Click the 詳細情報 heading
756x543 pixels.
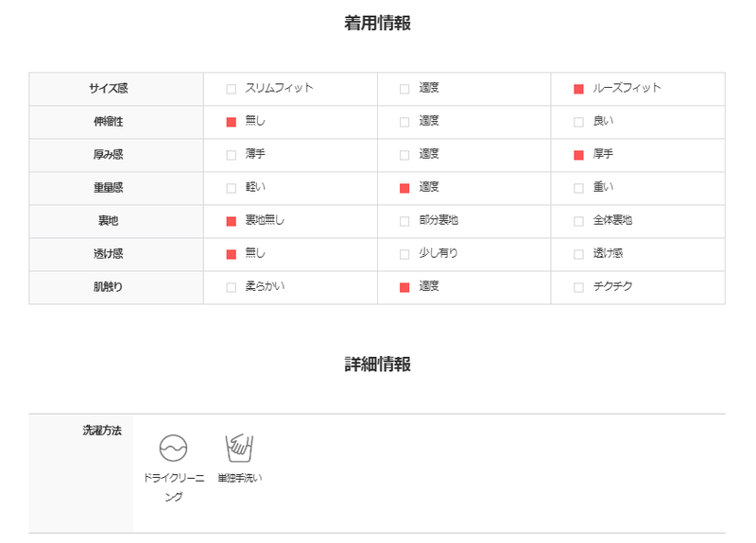pyautogui.click(x=377, y=365)
